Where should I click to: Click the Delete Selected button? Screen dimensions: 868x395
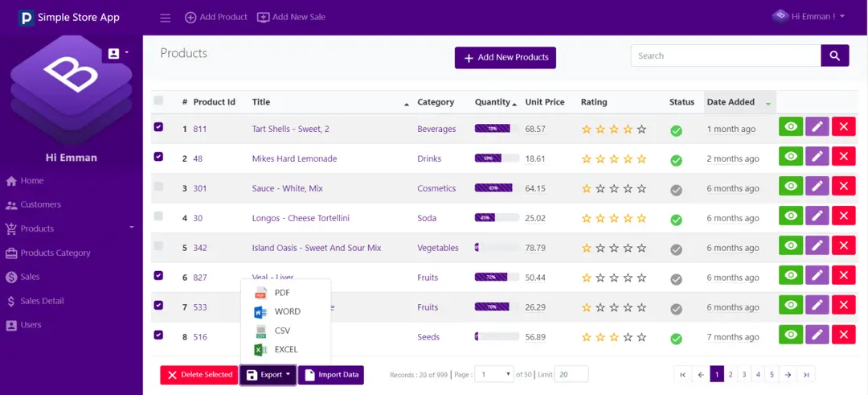coord(199,375)
